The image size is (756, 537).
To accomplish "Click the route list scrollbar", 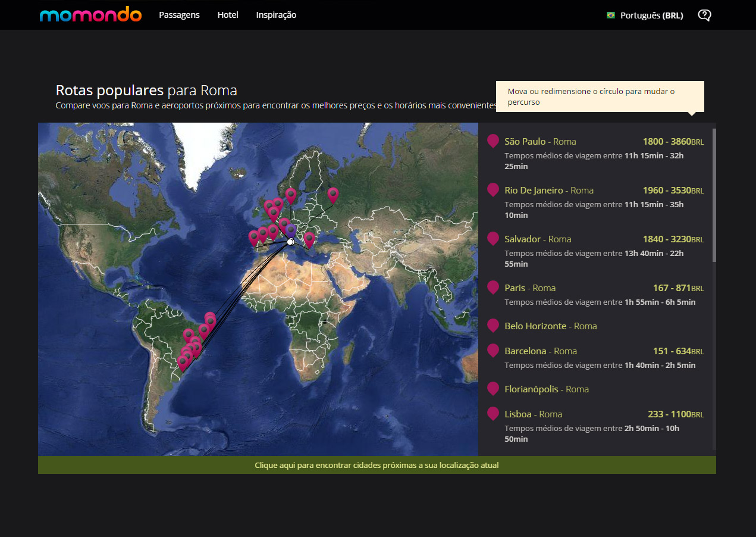I will point(714,195).
